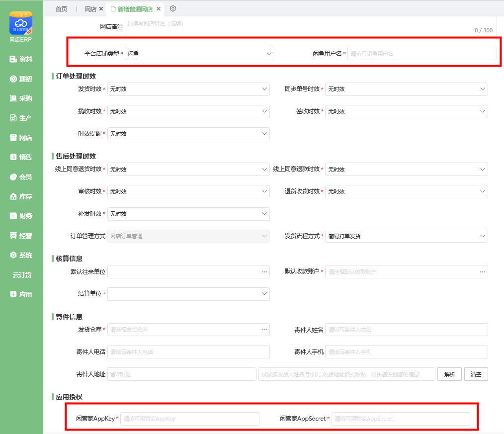Expand the 补发时效 dropdown
The width and height of the screenshot is (504, 434).
click(x=188, y=214)
